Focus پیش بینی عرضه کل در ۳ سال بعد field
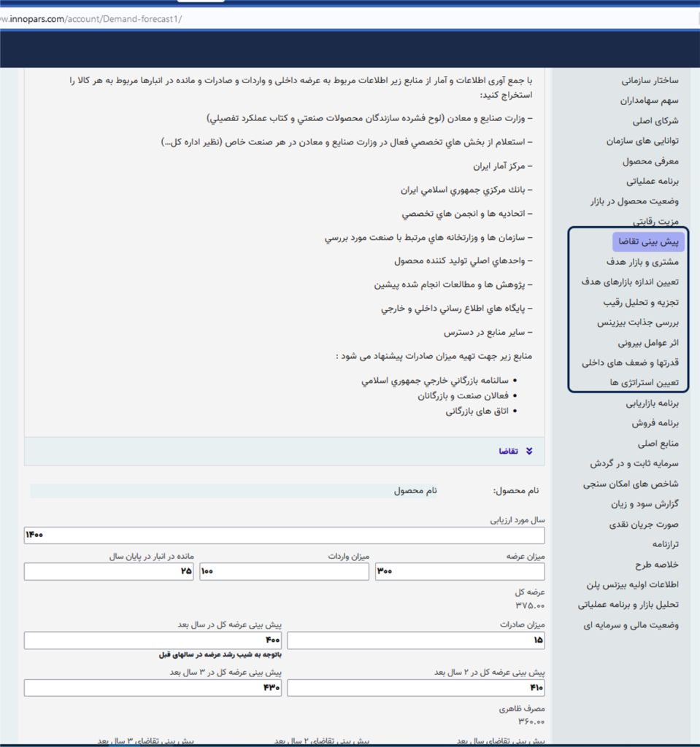The width and height of the screenshot is (700, 747). coord(153,688)
